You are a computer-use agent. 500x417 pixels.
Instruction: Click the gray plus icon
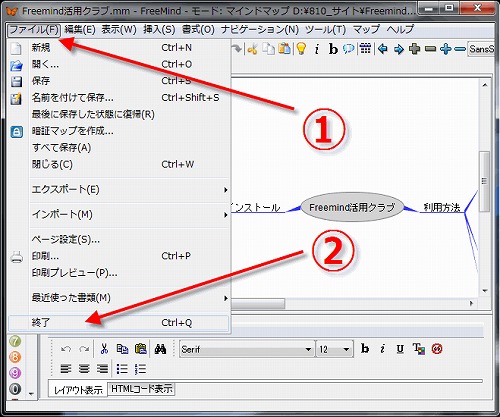[414, 49]
